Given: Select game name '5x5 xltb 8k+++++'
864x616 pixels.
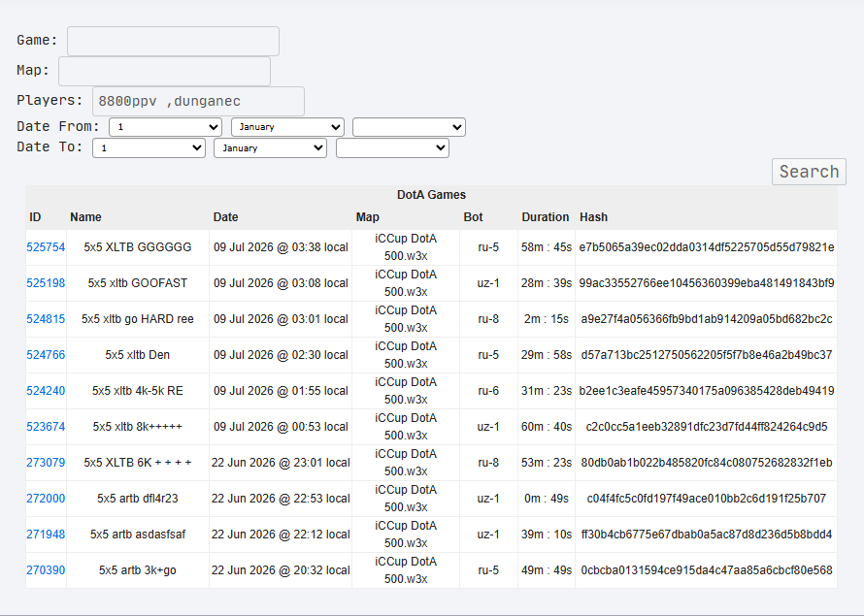Looking at the screenshot, I should click(x=138, y=427).
